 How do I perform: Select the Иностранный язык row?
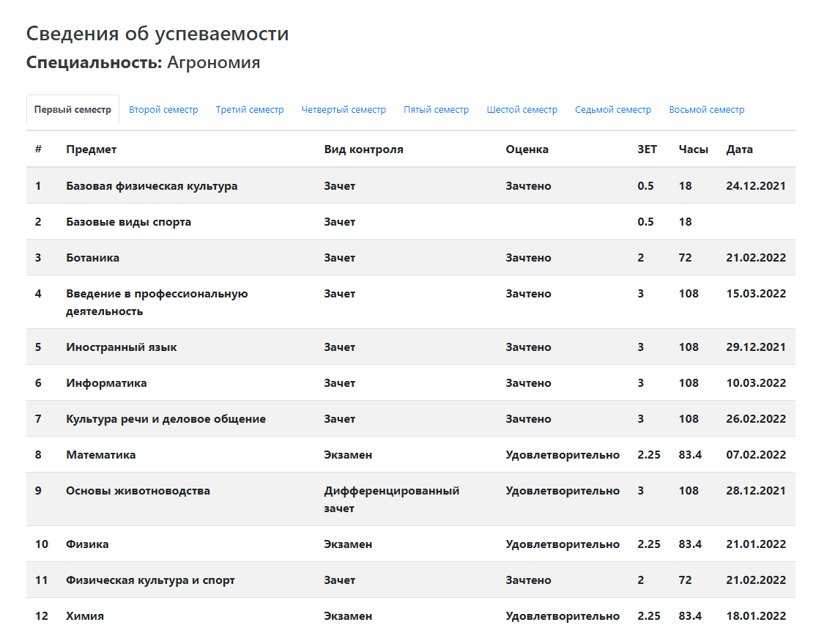(x=411, y=347)
